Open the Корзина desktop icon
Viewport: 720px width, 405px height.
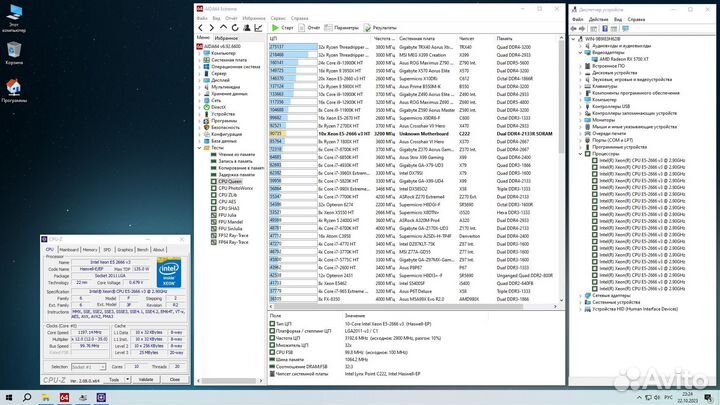[x=14, y=53]
